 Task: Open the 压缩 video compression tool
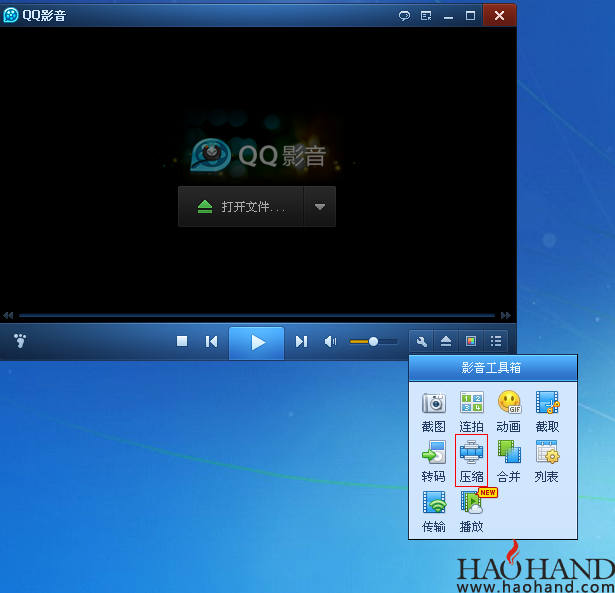pyautogui.click(x=471, y=461)
